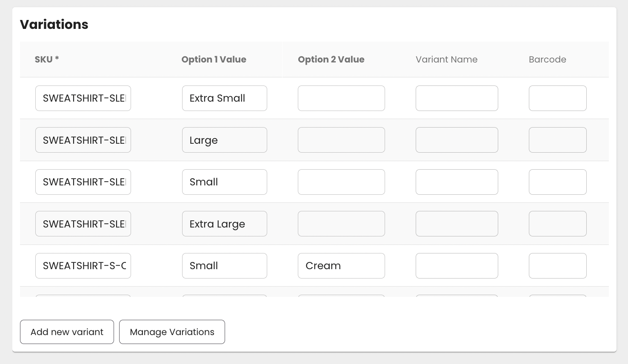Select the Cream option 2 value field
Screen dimensions: 628x364
(341, 266)
